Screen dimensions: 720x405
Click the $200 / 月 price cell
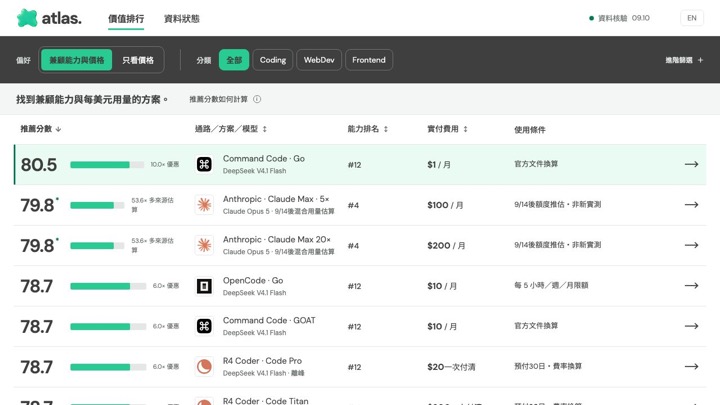(x=446, y=245)
